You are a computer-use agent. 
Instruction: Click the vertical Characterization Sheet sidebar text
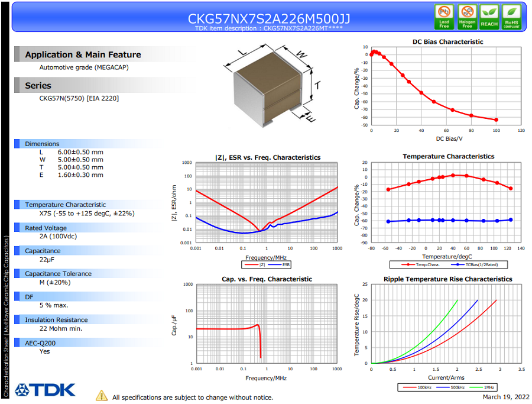6,316
